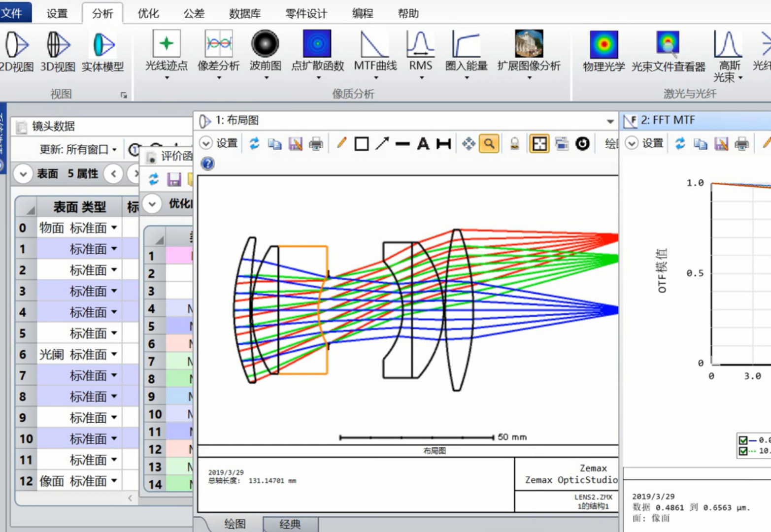Select pan/move tool in 布局图
Image resolution: width=771 pixels, height=532 pixels.
(x=469, y=143)
